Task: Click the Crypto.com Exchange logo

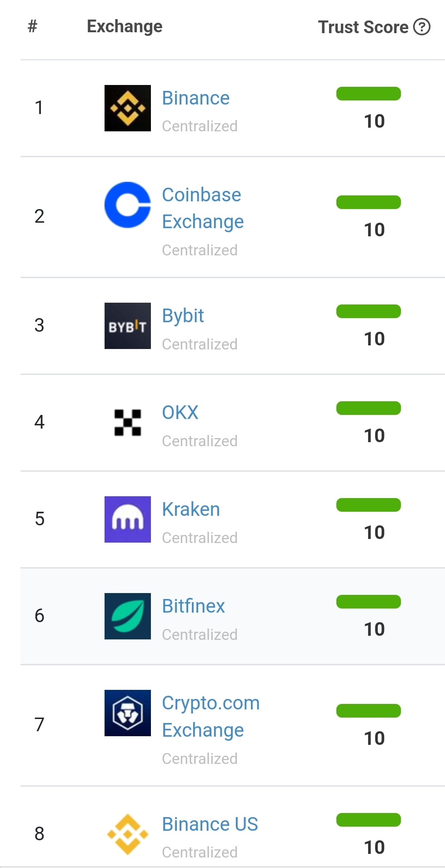Action: [128, 713]
